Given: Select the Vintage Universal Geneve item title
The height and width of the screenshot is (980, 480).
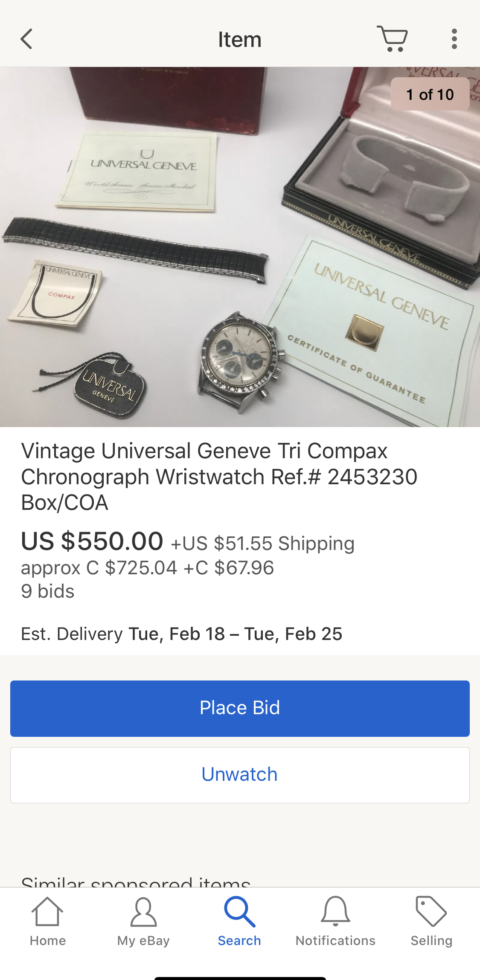Looking at the screenshot, I should tap(219, 477).
